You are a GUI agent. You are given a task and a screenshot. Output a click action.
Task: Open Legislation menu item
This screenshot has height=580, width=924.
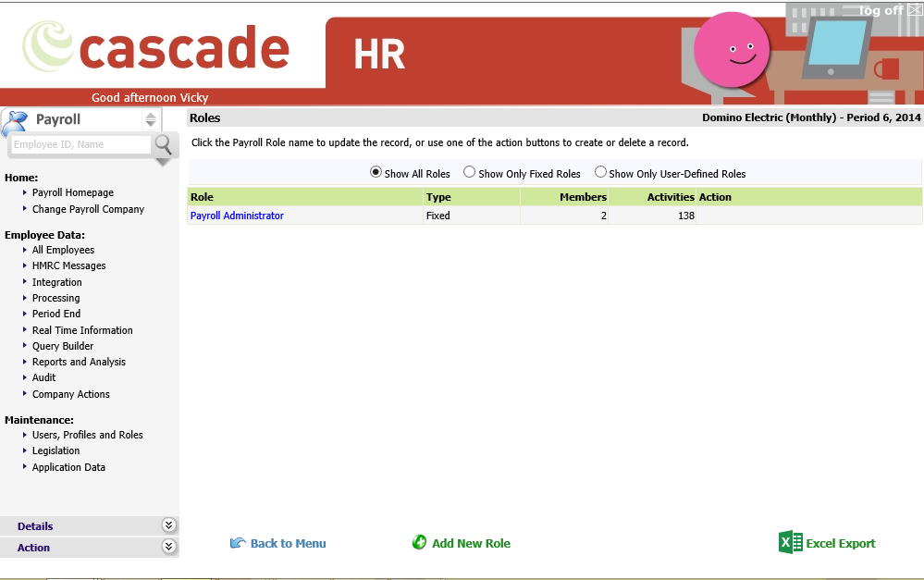click(55, 450)
